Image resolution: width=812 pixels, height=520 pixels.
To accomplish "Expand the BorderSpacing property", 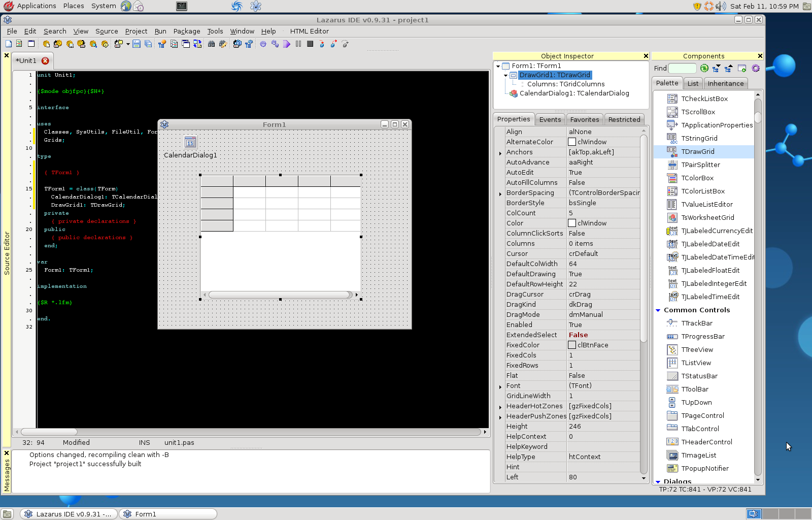I will (500, 193).
